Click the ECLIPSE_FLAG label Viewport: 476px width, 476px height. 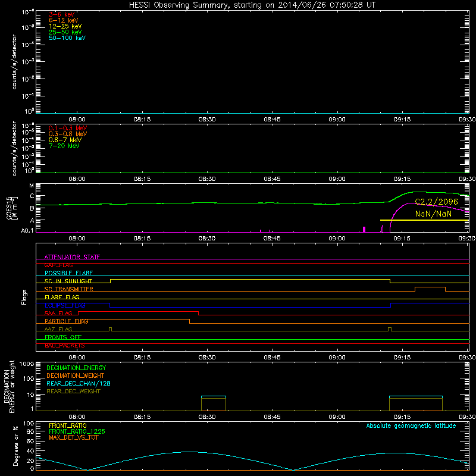coord(65,305)
